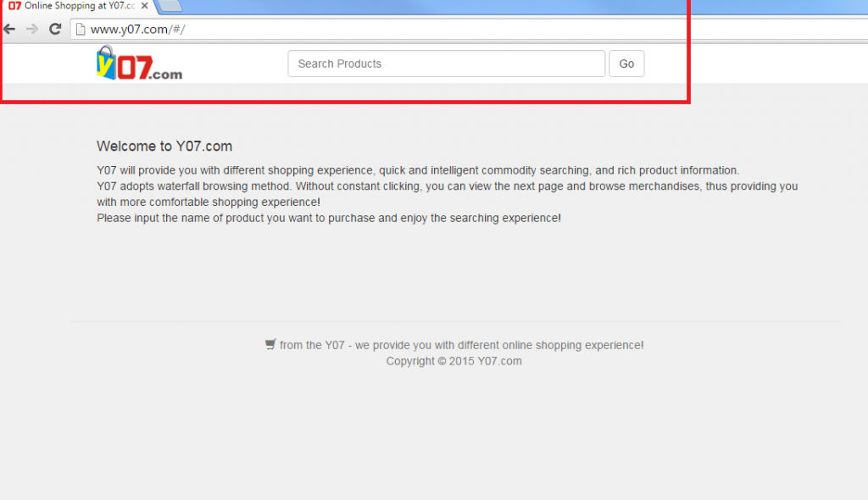
Task: Click 'with more comfortable shopping experience' line
Action: pyautogui.click(x=209, y=203)
